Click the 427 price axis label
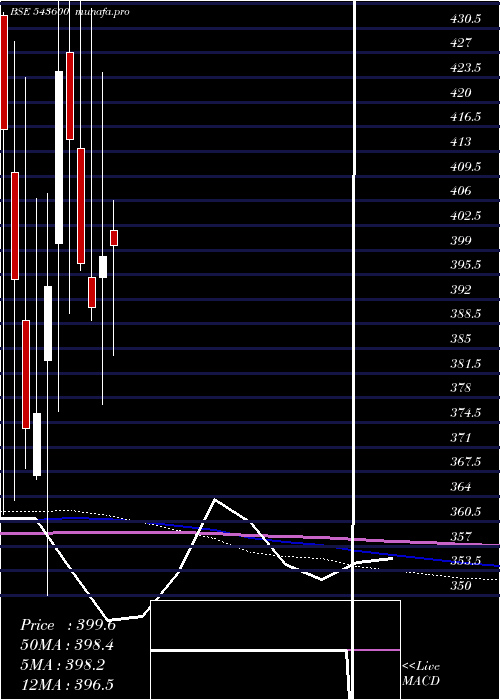Viewport: 500px width, 700px height. (x=460, y=43)
